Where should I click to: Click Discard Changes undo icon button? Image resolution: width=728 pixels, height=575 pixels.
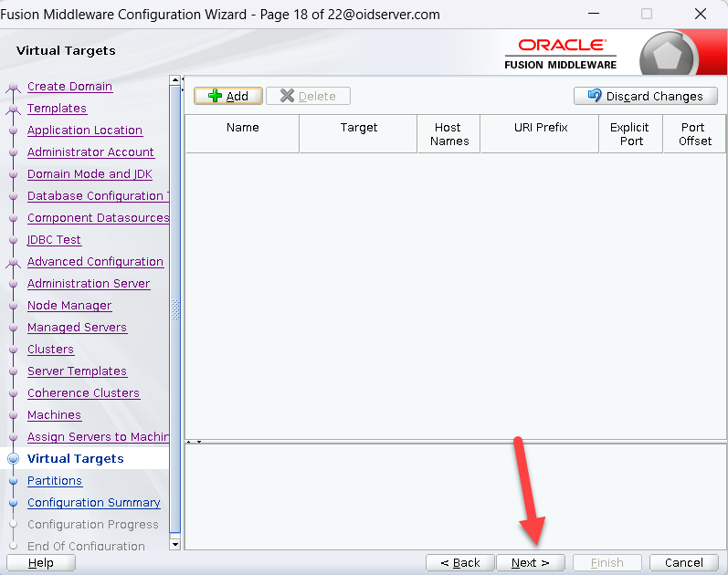[644, 96]
